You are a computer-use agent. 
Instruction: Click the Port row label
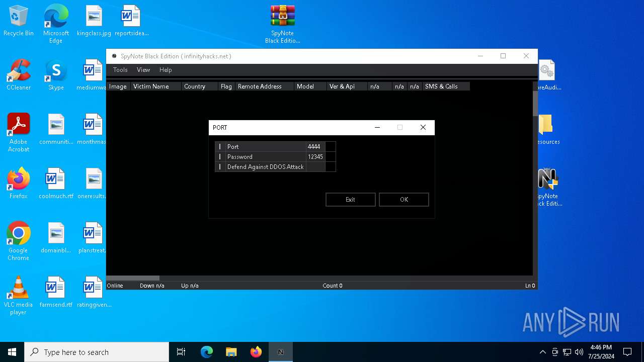click(266, 147)
